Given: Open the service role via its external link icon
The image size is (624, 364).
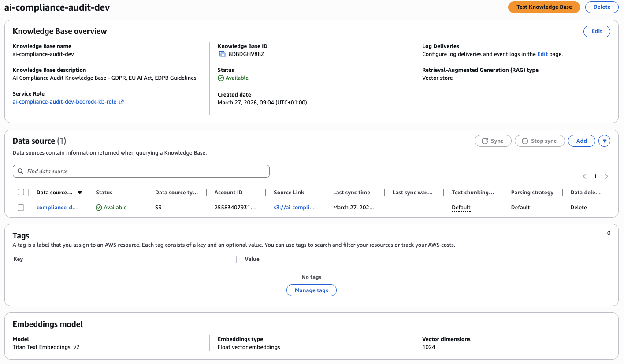Looking at the screenshot, I should pos(121,101).
